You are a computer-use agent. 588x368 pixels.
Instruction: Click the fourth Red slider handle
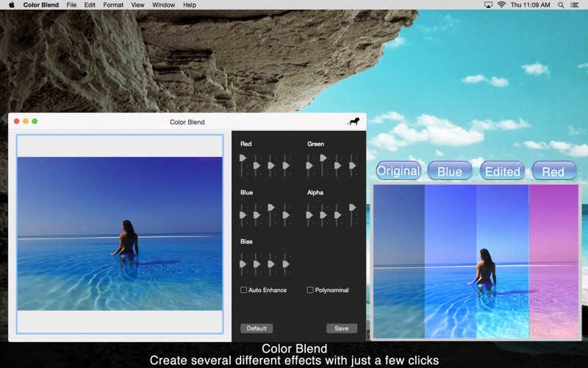pos(286,165)
